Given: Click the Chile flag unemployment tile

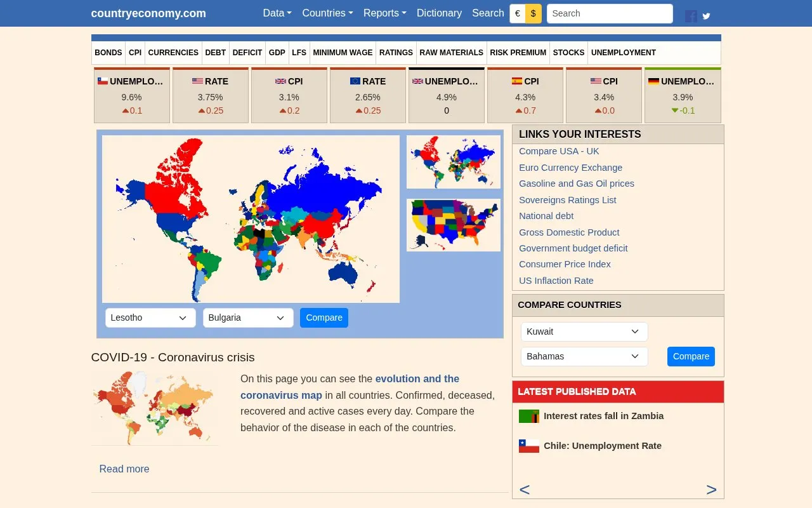Looking at the screenshot, I should (x=132, y=95).
